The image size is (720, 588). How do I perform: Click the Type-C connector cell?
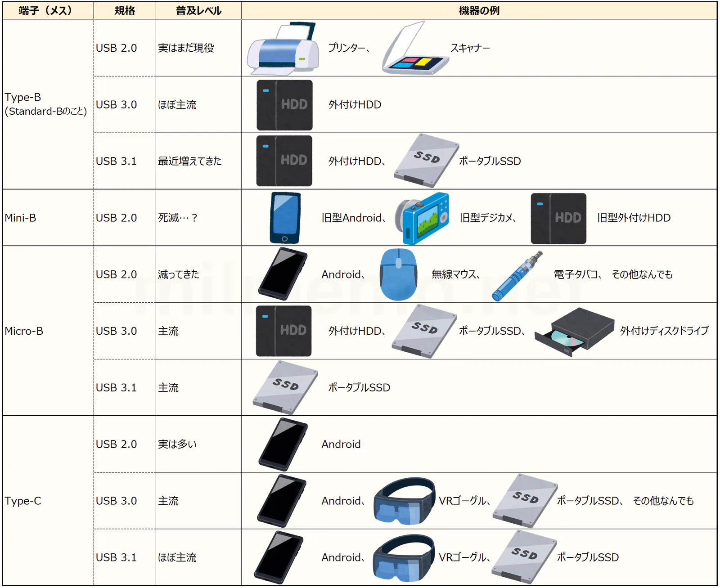pyautogui.click(x=48, y=501)
